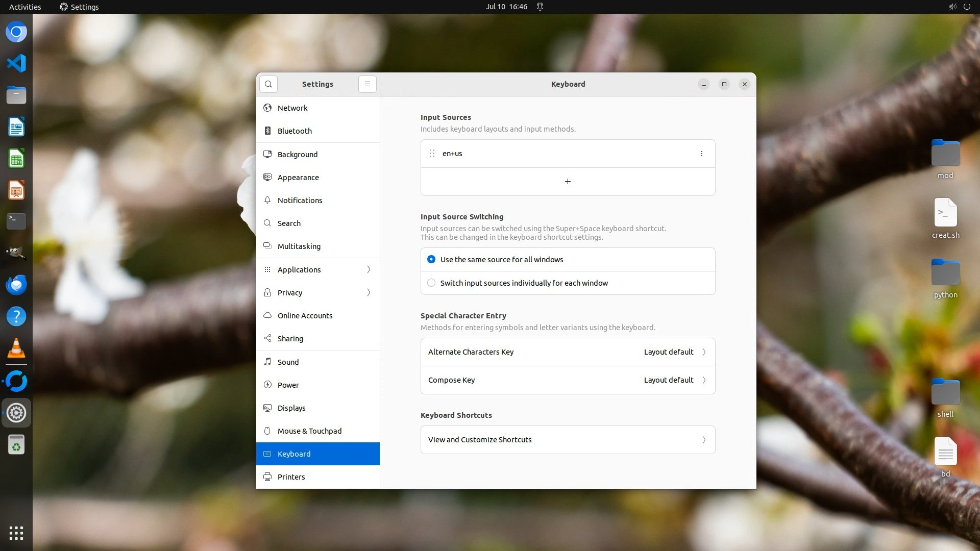Expand the Applications settings category
980x551 pixels.
tap(317, 270)
